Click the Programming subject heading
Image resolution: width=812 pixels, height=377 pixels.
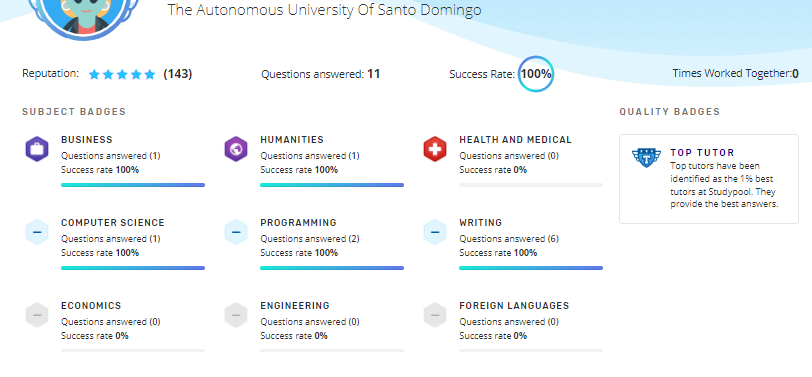pos(298,223)
